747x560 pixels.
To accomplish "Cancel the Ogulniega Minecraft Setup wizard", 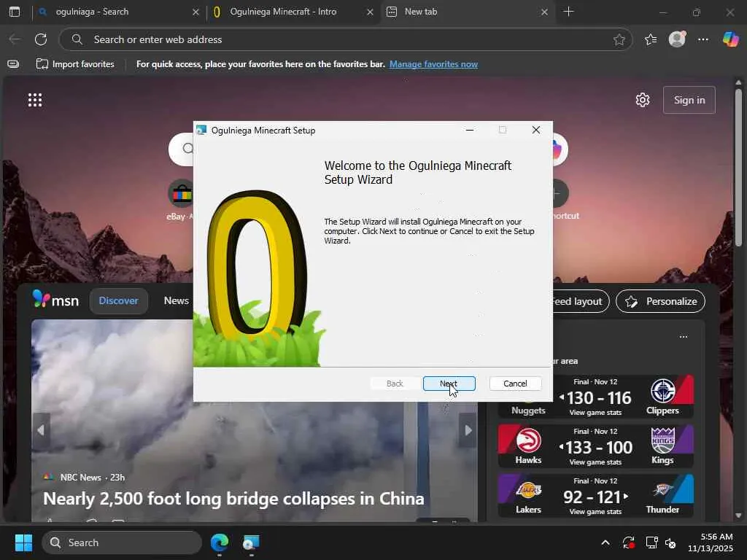I will 515,384.
